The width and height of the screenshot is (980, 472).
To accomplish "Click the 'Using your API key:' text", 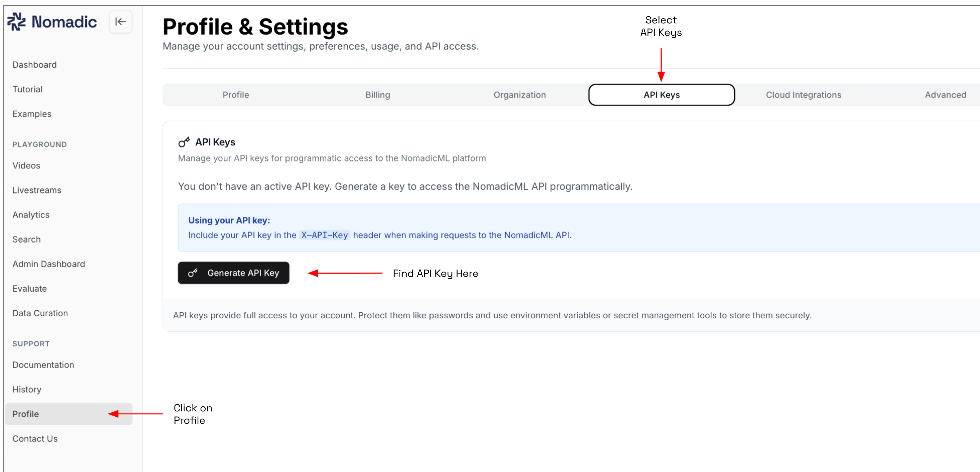I will click(229, 221).
